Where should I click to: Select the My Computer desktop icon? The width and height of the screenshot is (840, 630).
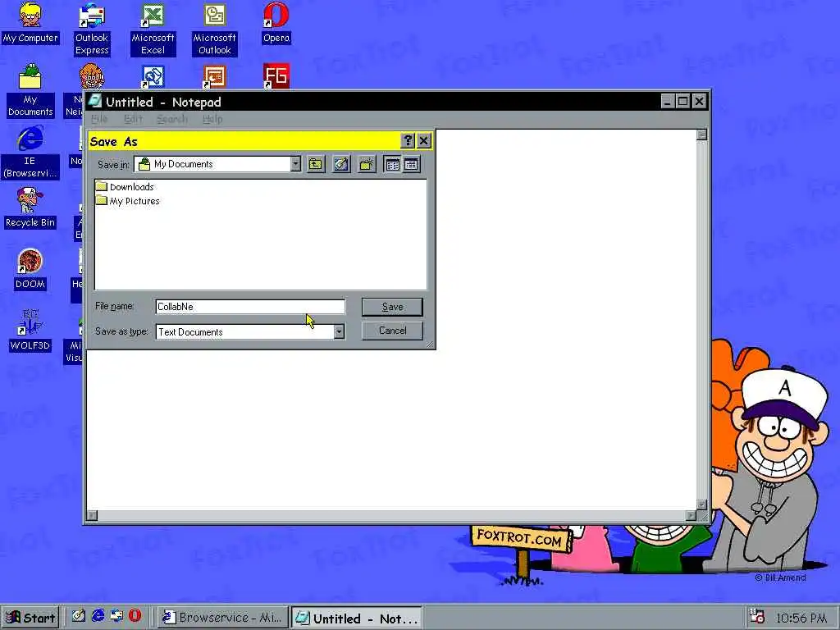[x=30, y=23]
